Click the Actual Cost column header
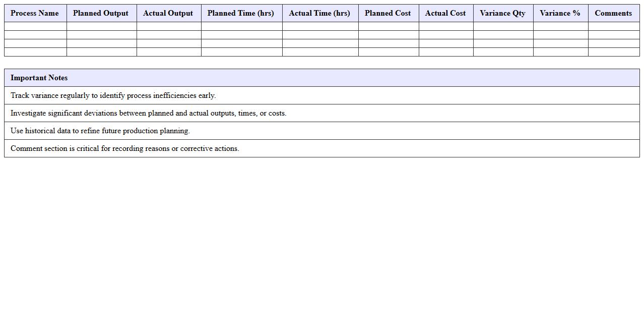The image size is (644, 328). (x=445, y=13)
